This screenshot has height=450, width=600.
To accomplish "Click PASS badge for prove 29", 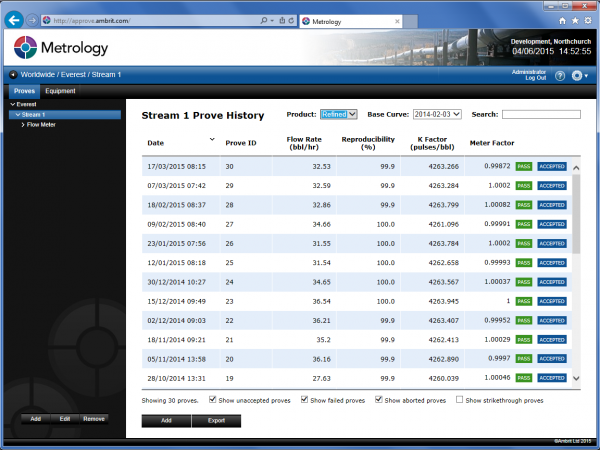I will 524,186.
